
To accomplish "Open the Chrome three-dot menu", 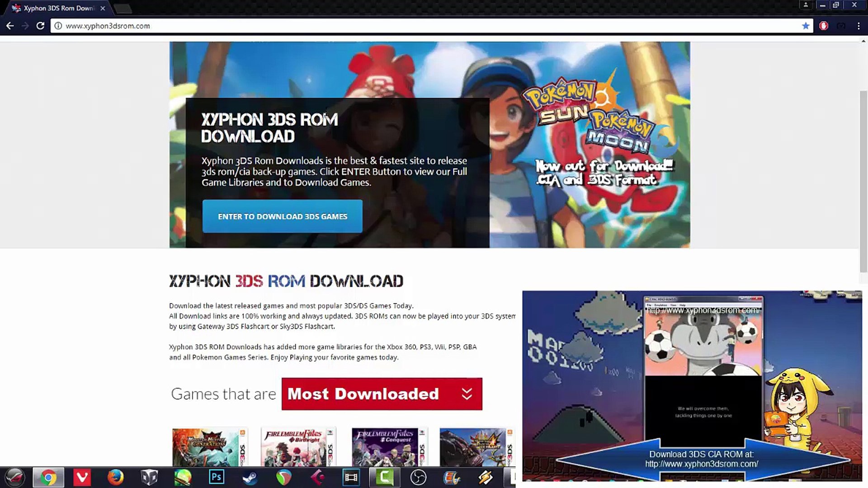I will click(x=859, y=26).
